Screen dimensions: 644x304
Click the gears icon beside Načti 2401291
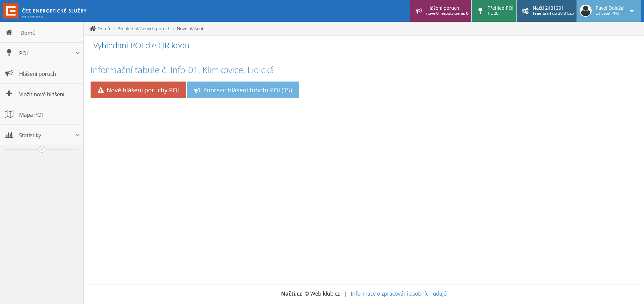point(525,11)
